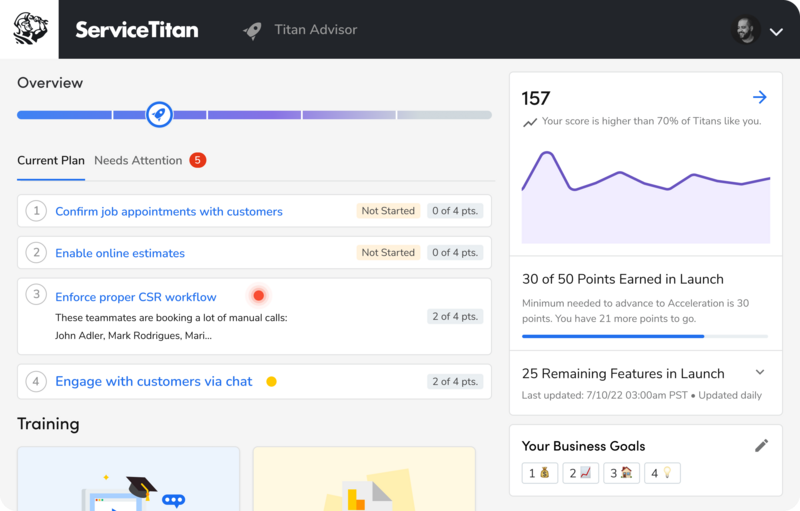Select the Current Plan tab
The height and width of the screenshot is (511, 800).
pos(51,161)
